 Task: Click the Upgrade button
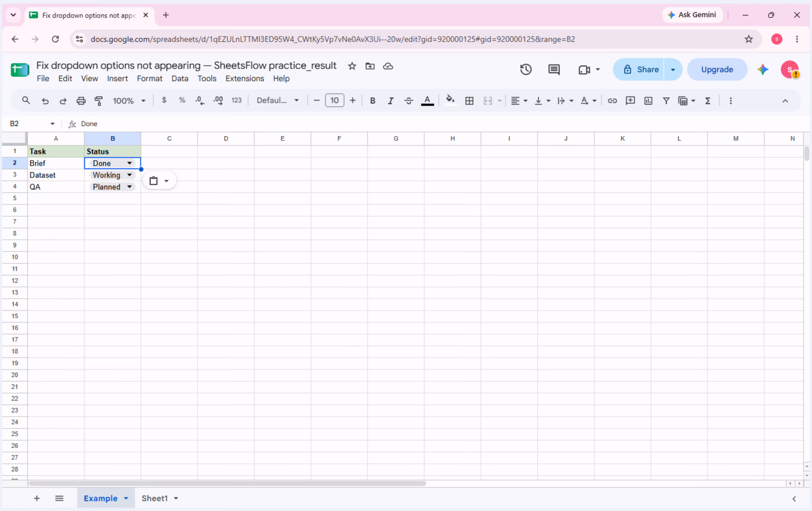tap(717, 70)
